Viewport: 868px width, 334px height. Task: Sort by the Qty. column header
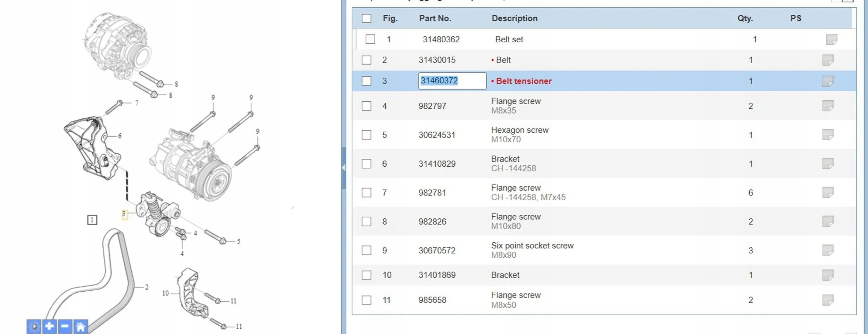coord(745,18)
